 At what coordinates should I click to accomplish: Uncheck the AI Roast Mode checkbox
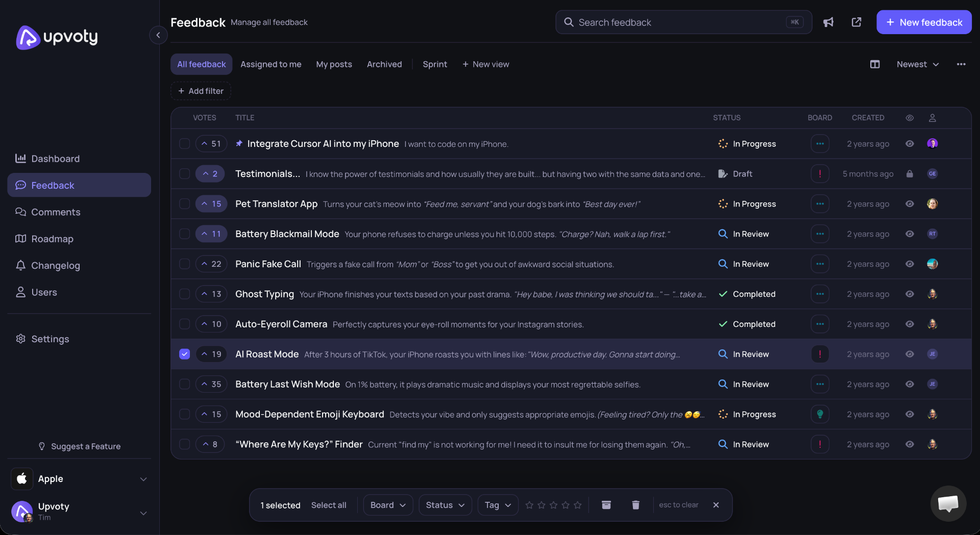point(185,354)
